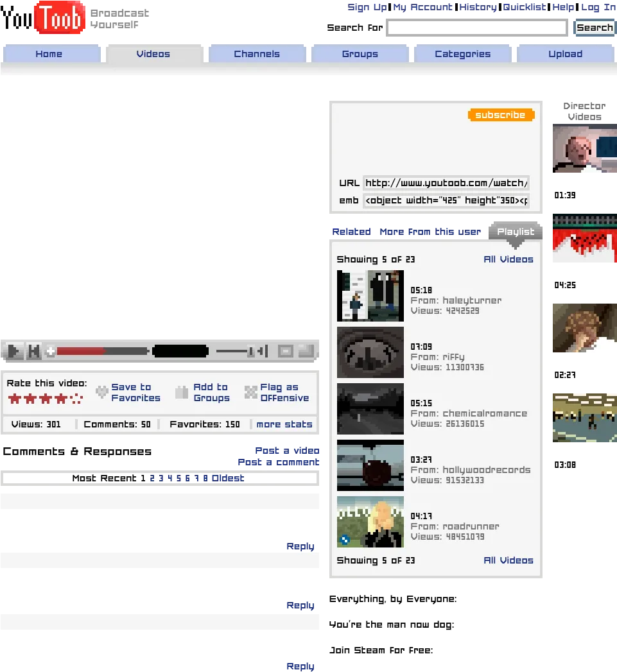The image size is (617, 672).
Task: Open the 04:25 director video thumbnail
Action: pos(585,238)
